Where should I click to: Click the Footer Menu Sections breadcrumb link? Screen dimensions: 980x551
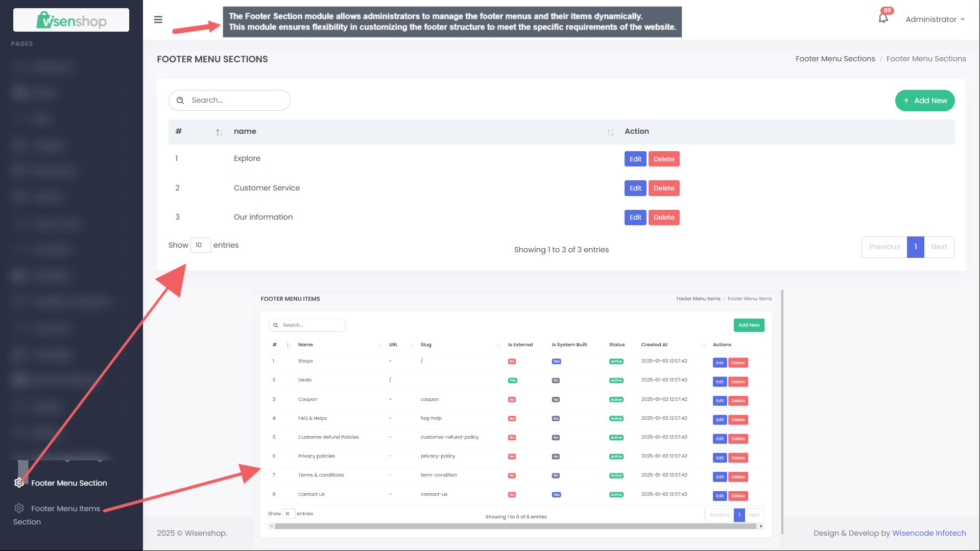click(x=835, y=59)
